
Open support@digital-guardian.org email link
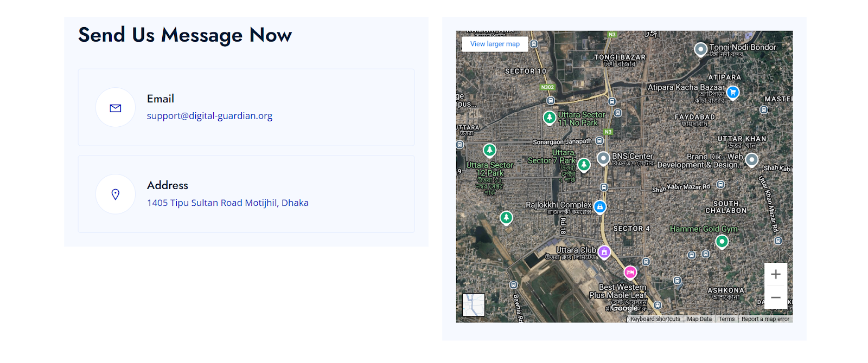209,115
